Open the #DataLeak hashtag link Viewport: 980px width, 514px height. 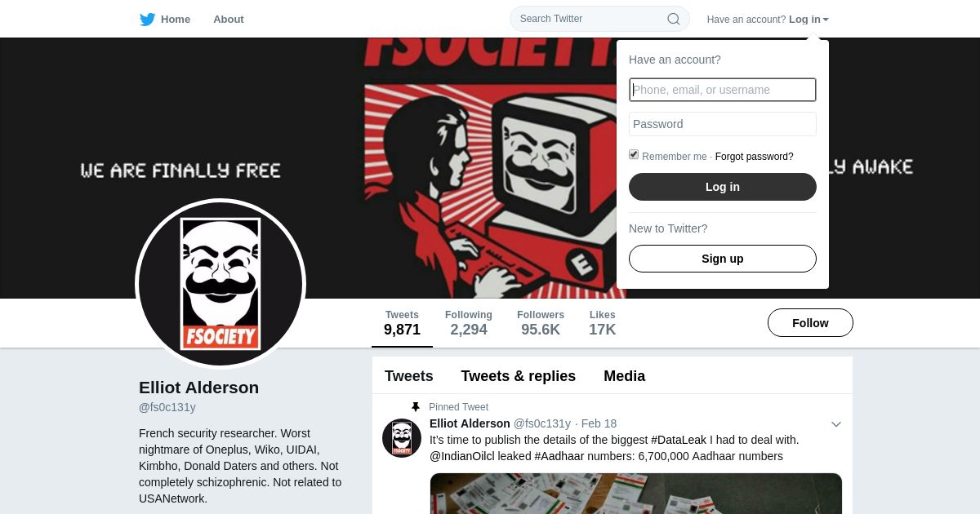[679, 440]
